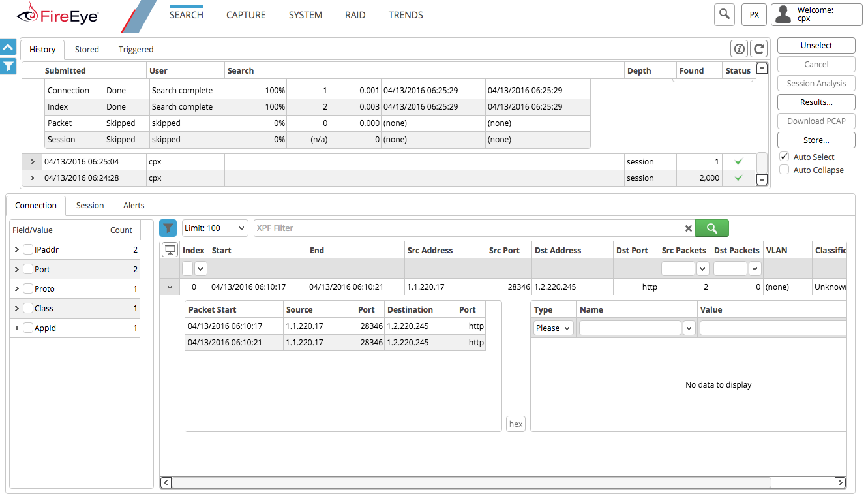868x498 pixels.
Task: Open the Limit: 100 dropdown
Action: [x=215, y=228]
